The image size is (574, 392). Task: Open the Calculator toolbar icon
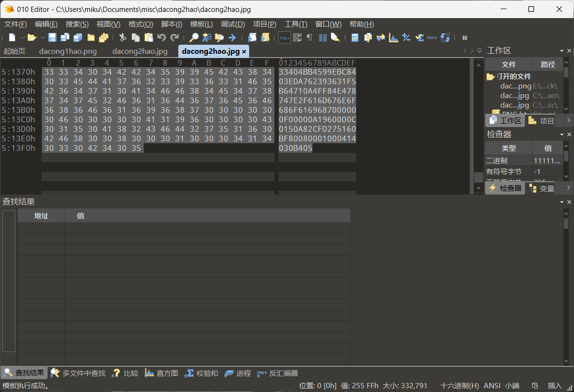355,38
